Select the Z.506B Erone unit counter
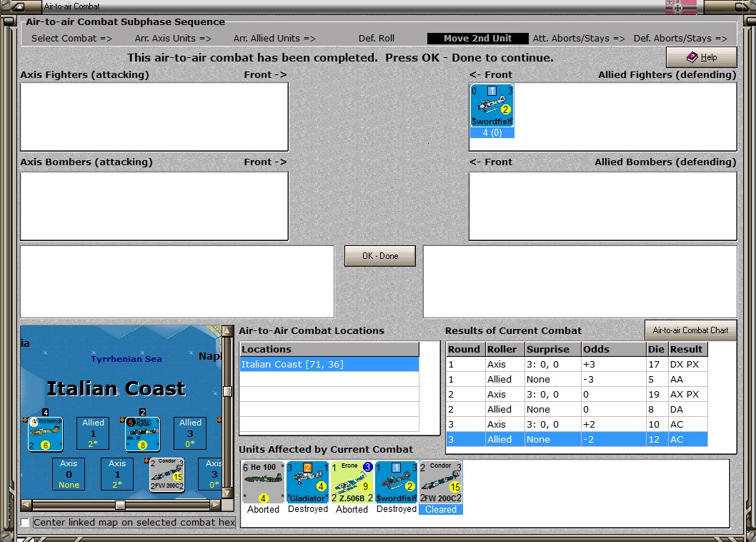The width and height of the screenshot is (756, 542). click(352, 483)
